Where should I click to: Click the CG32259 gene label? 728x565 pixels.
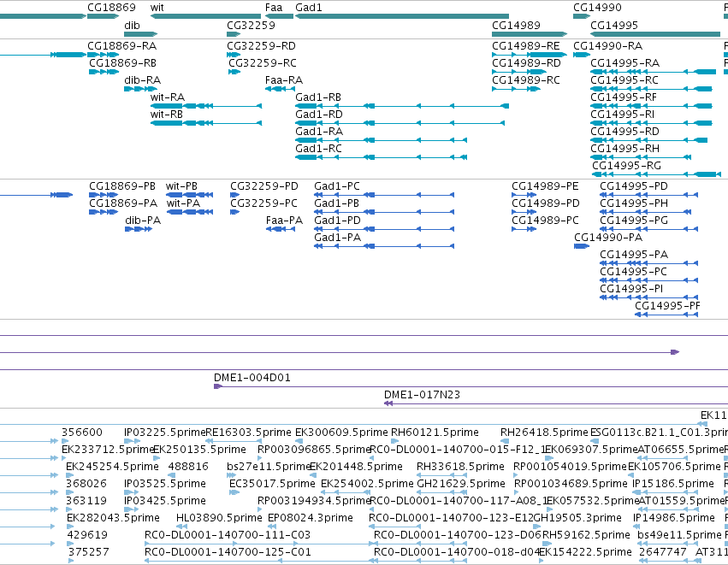pos(251,25)
